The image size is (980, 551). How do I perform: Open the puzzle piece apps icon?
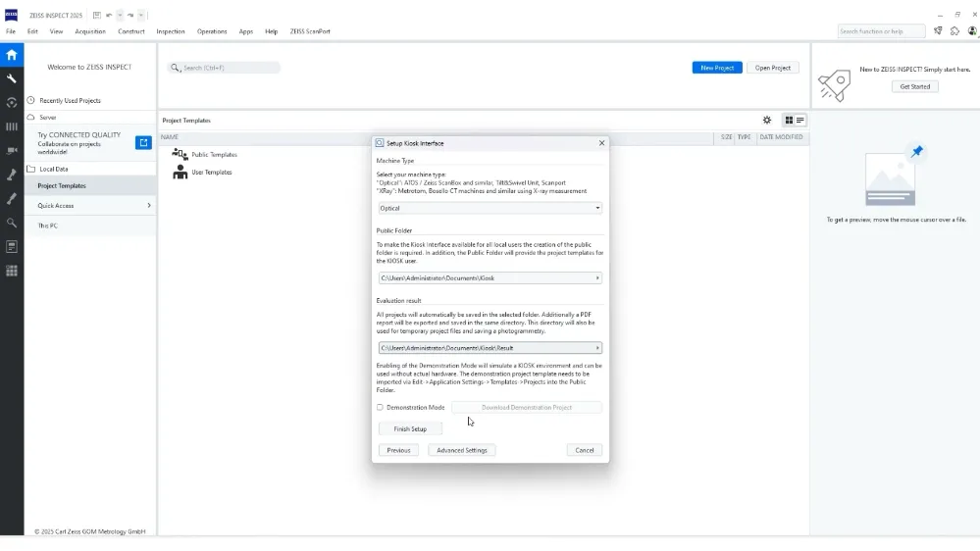click(954, 30)
